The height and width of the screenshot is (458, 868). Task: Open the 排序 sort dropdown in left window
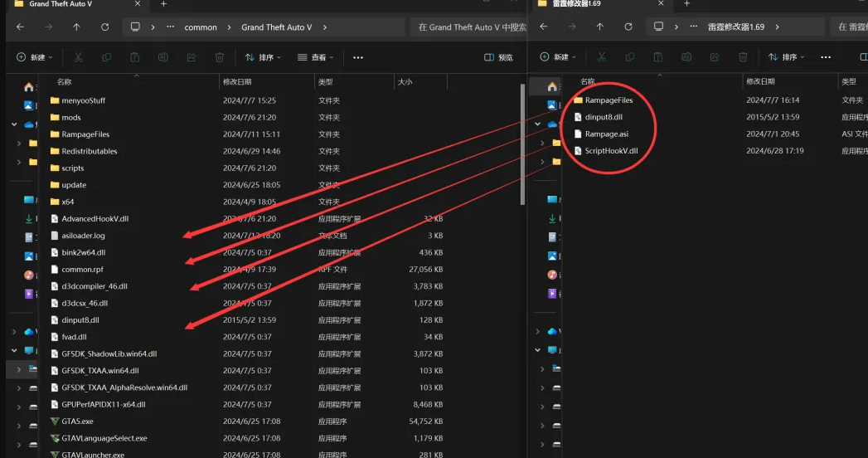pos(263,57)
